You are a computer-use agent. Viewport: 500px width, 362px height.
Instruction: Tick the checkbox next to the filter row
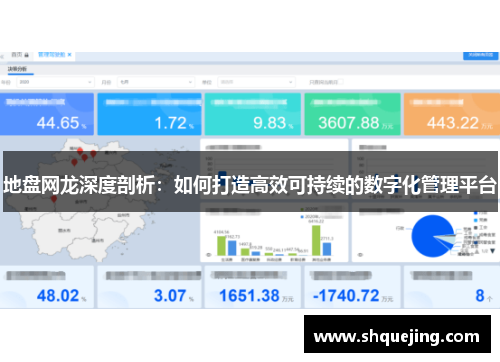(x=341, y=82)
